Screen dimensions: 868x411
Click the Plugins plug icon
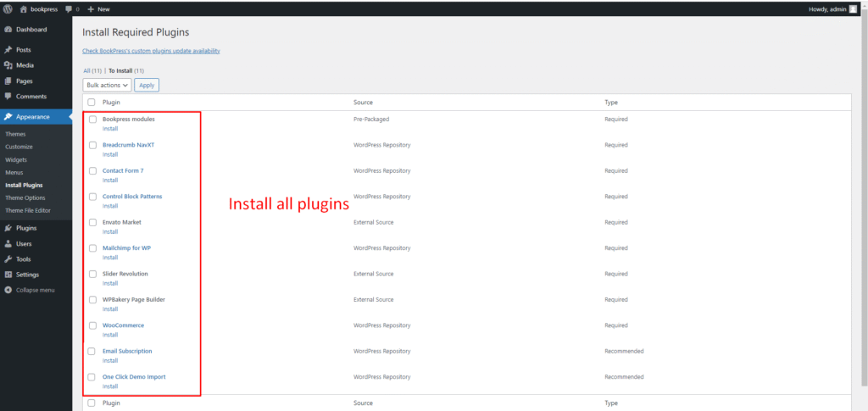click(8, 228)
